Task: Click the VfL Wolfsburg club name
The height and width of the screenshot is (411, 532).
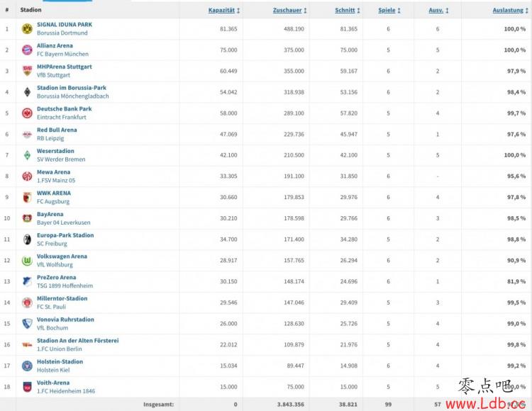Action: [x=55, y=264]
